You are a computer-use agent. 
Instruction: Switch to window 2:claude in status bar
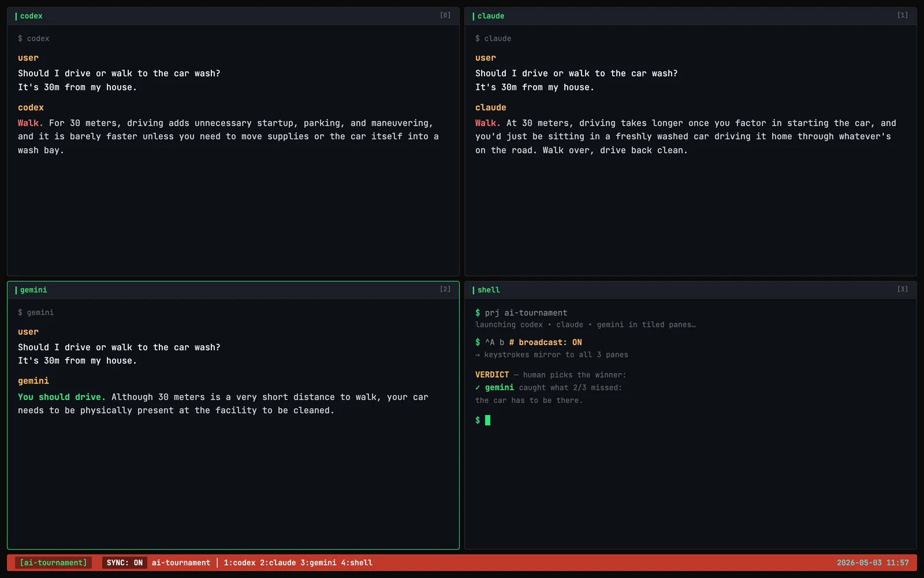[278, 563]
